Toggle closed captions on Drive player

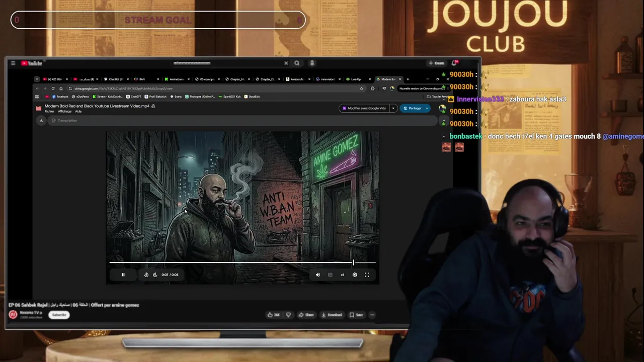(x=330, y=275)
